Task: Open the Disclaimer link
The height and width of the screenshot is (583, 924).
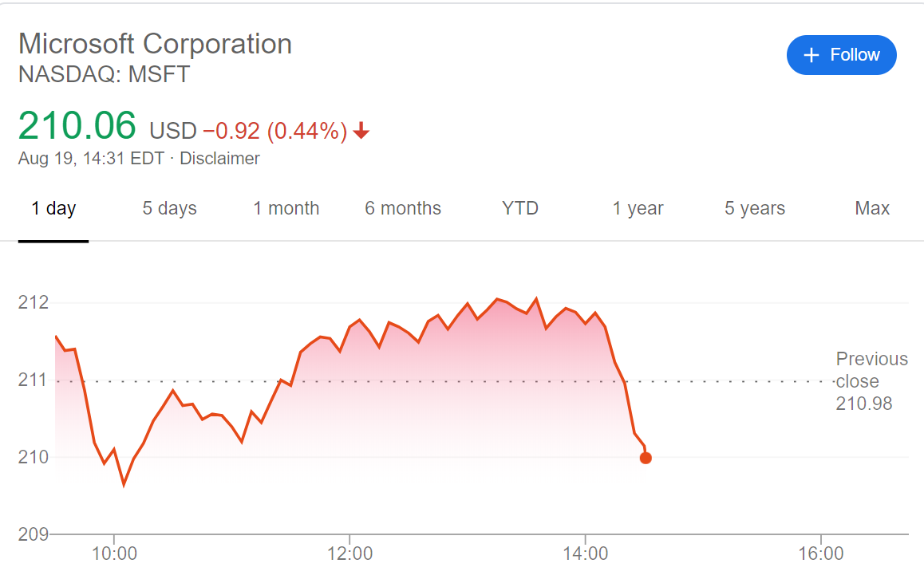Action: pos(219,158)
